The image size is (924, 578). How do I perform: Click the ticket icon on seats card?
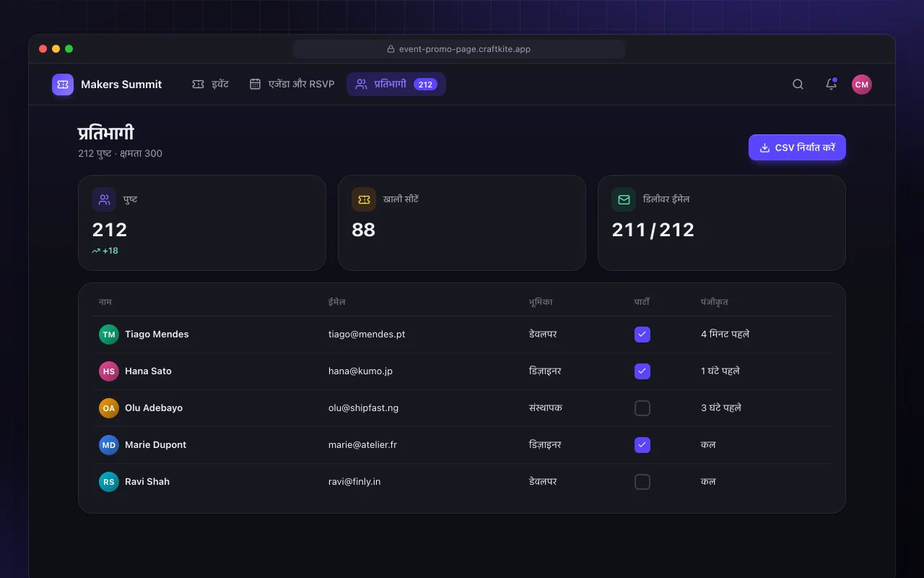364,199
